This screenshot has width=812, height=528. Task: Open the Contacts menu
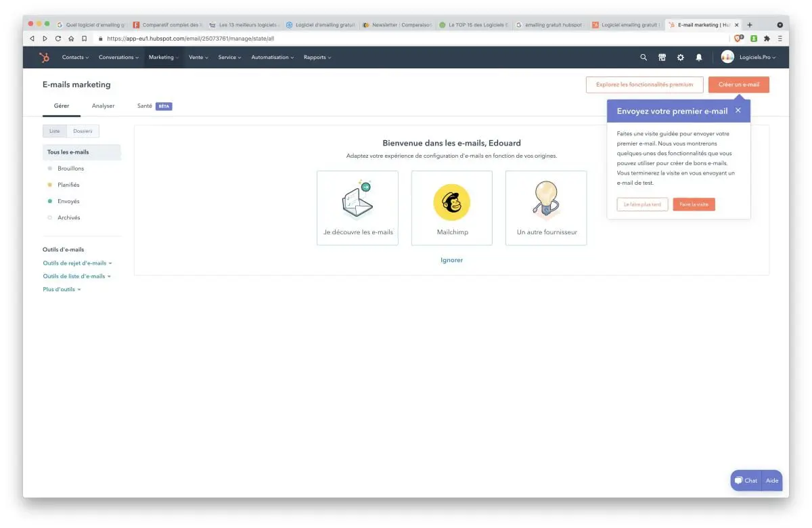click(75, 58)
